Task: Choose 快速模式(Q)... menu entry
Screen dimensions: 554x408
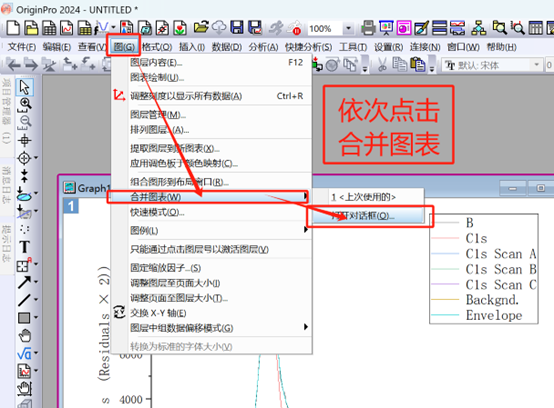Action: pos(211,212)
